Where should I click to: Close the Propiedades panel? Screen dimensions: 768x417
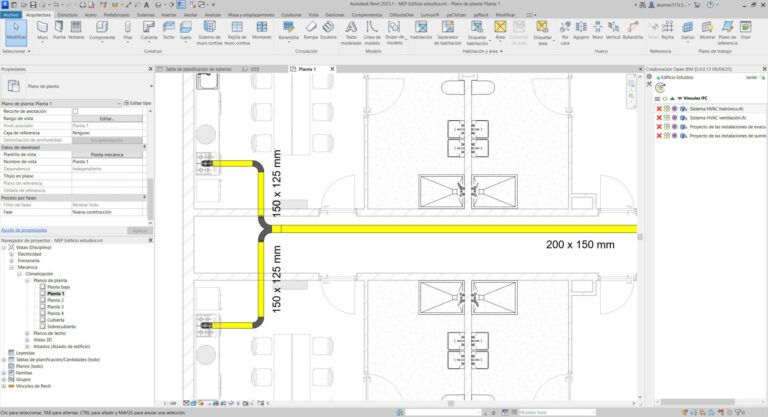150,69
